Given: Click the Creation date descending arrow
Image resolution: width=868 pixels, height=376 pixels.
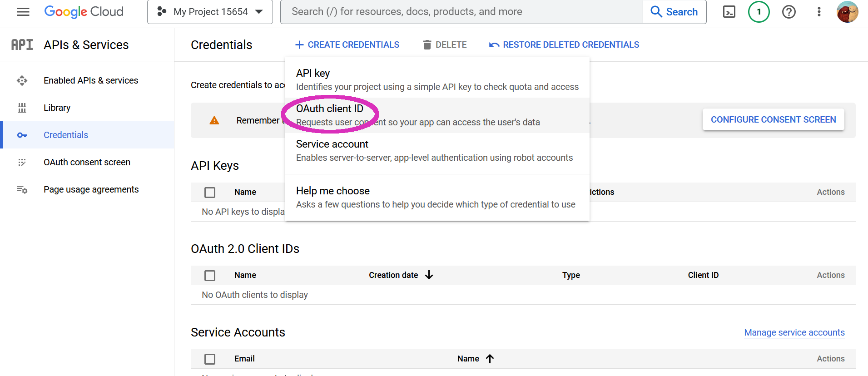Looking at the screenshot, I should point(429,275).
